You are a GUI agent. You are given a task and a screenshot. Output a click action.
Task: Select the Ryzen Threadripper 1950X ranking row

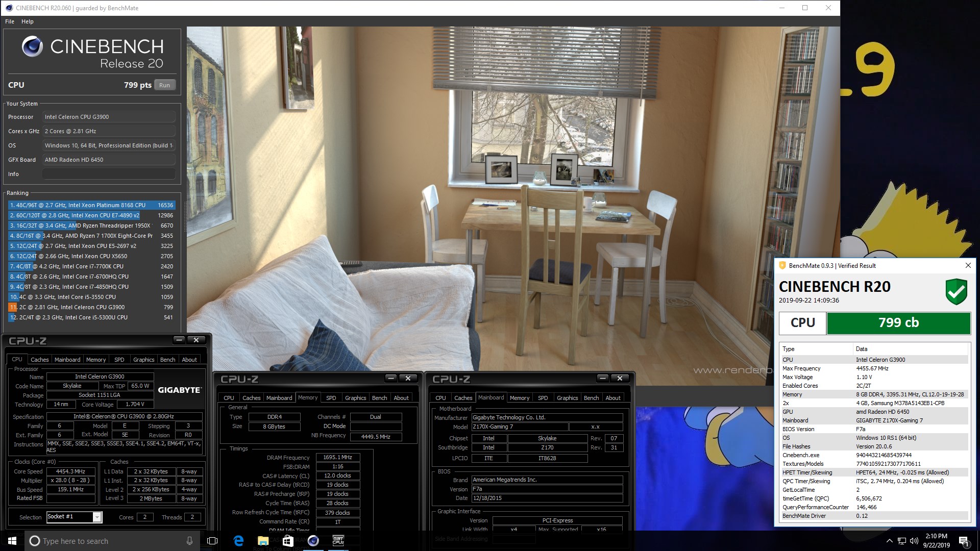[x=92, y=226]
